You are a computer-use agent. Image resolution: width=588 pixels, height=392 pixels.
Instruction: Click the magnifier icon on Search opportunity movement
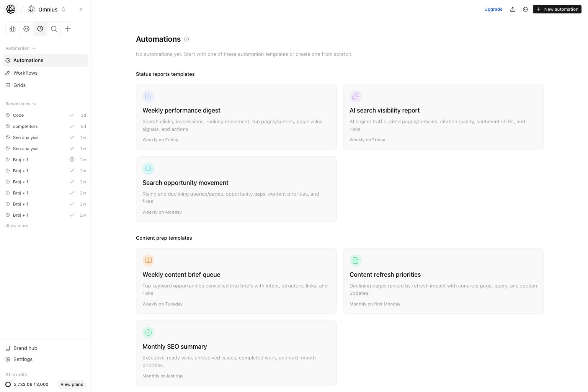pos(149,169)
